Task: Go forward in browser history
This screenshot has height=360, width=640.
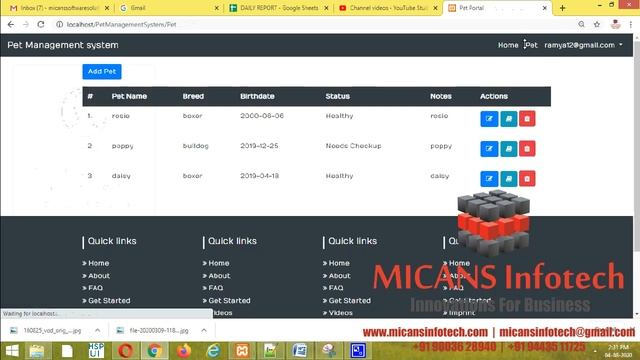Action: tap(26, 24)
